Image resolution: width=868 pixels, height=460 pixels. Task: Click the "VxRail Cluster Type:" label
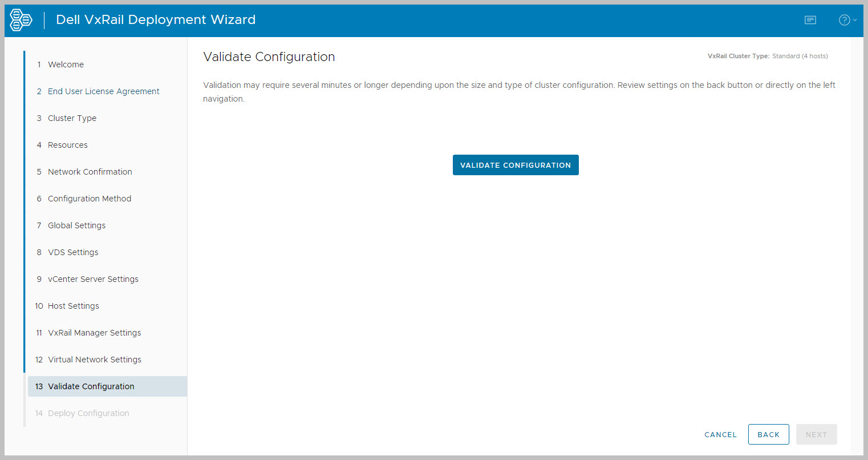coord(739,56)
